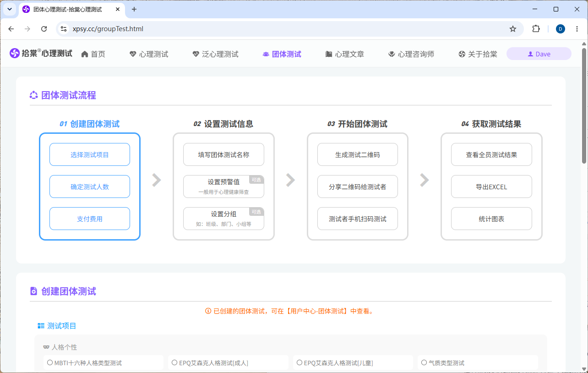Click the Dave user profile button

click(539, 54)
